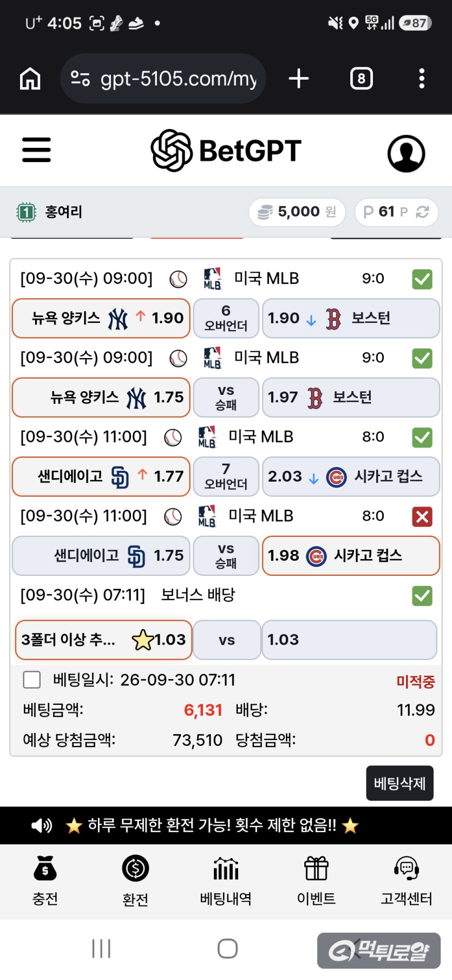Viewport: 452px width, 980px height.
Task: Open browser three-dot overflow menu
Action: point(422,79)
